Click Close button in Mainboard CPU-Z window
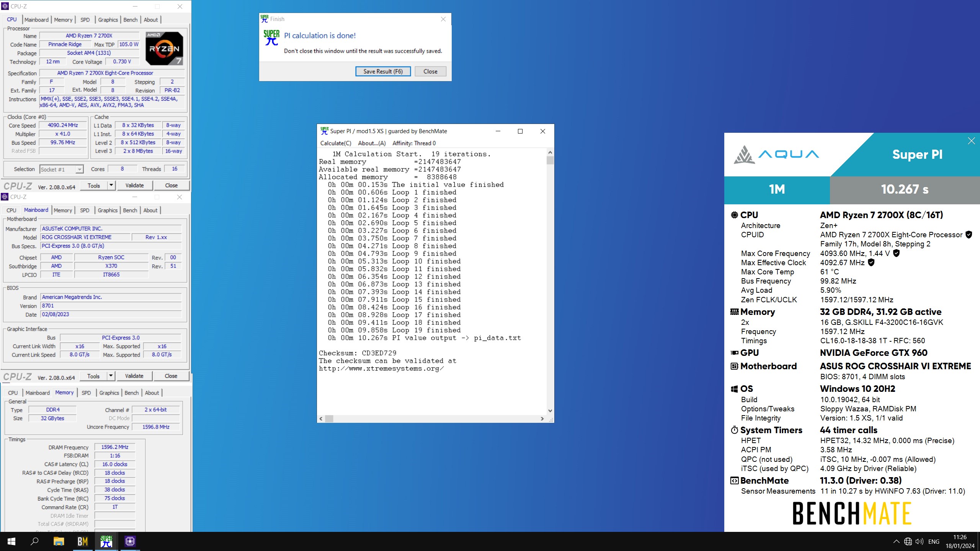This screenshot has height=551, width=980. click(x=171, y=376)
